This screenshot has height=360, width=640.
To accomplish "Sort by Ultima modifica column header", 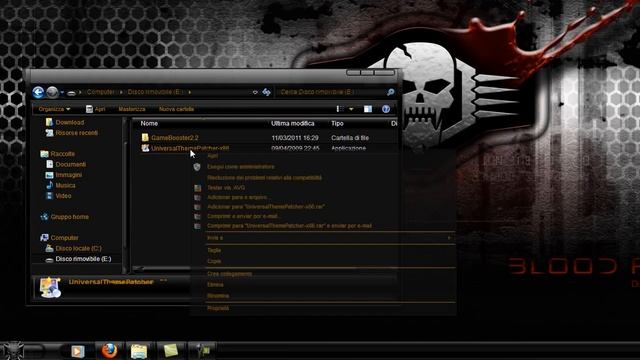I will click(293, 123).
